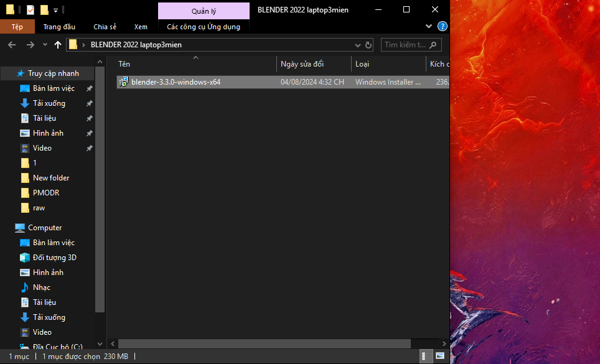Open Tải xuống under Truy cập nhanh
Image resolution: width=600 pixels, height=364 pixels.
pyautogui.click(x=49, y=103)
